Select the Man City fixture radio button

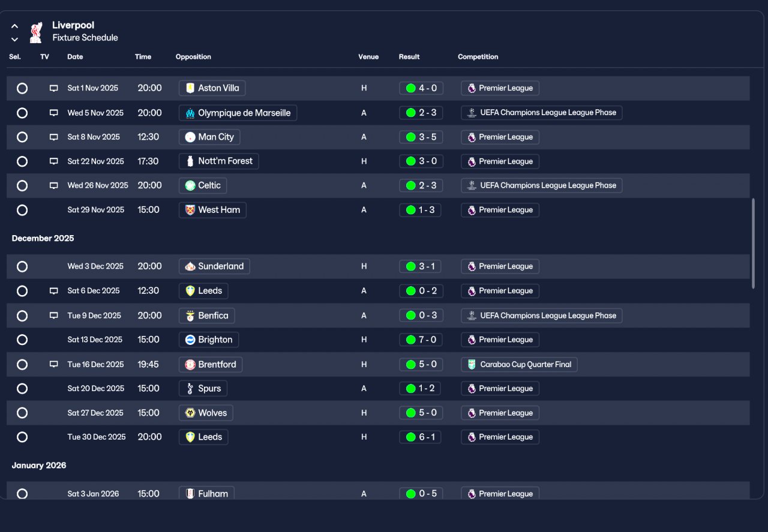22,137
